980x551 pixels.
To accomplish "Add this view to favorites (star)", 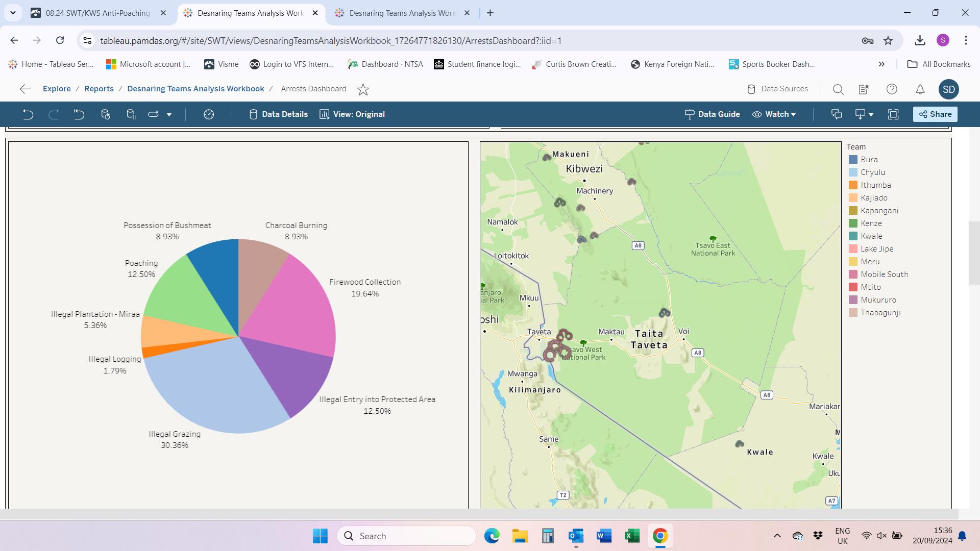I will 363,89.
